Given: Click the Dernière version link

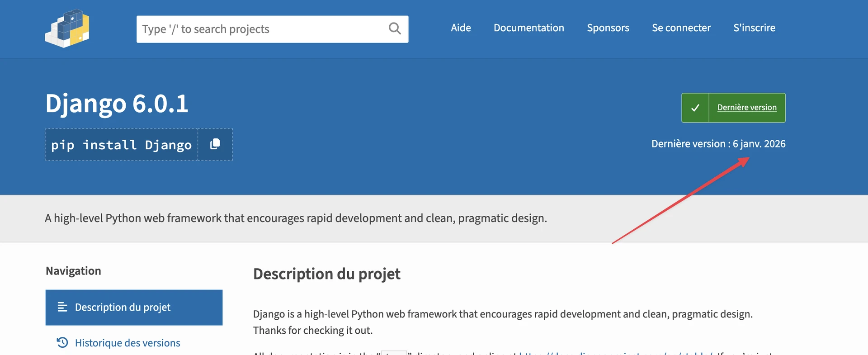Looking at the screenshot, I should (747, 108).
